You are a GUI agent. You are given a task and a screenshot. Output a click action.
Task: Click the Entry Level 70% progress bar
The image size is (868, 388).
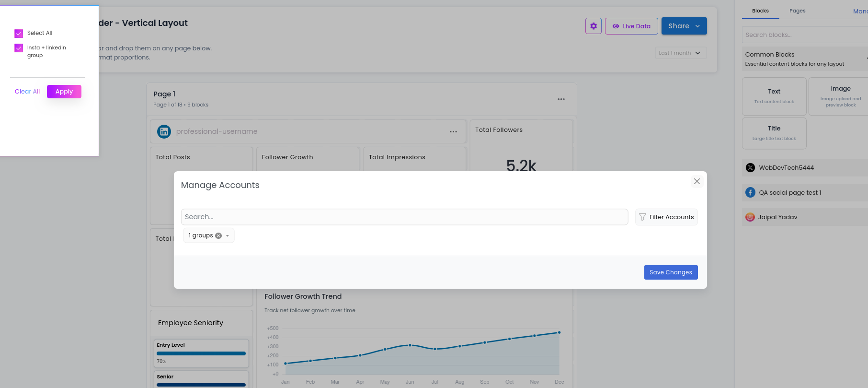pos(201,353)
